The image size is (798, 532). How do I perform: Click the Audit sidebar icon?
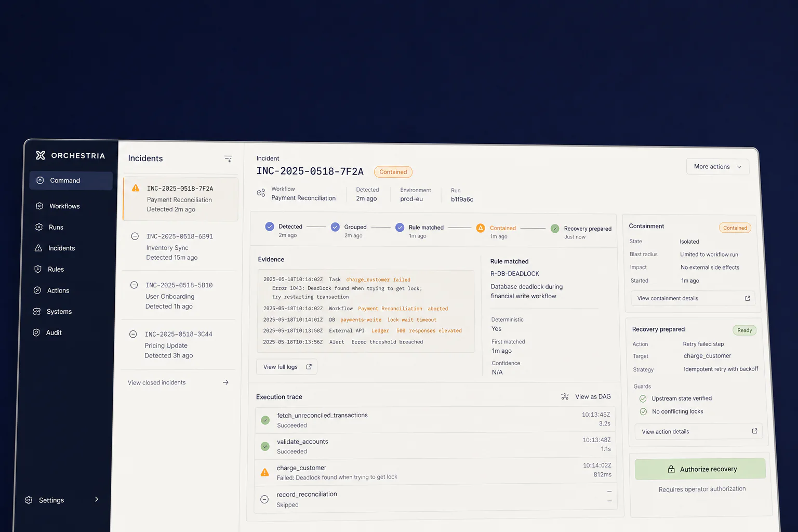[x=36, y=332]
